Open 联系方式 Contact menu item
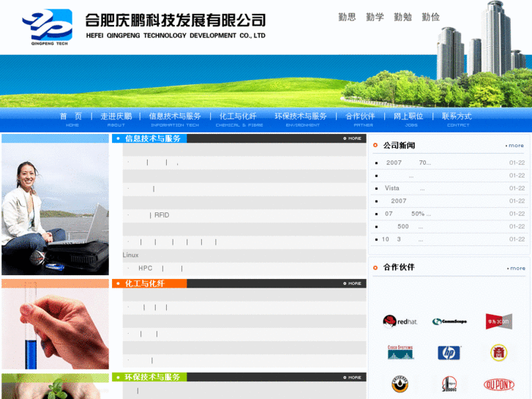Image resolution: width=532 pixels, height=399 pixels. tap(457, 119)
